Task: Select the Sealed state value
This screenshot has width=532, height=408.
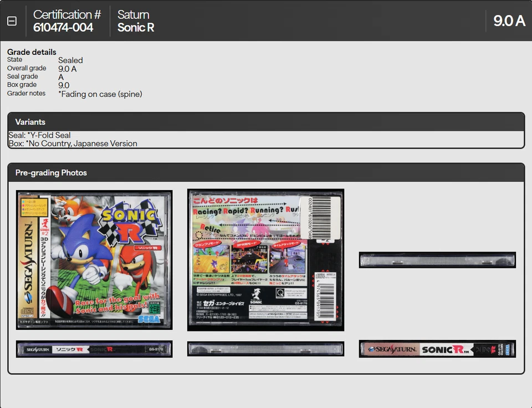Action: [70, 60]
